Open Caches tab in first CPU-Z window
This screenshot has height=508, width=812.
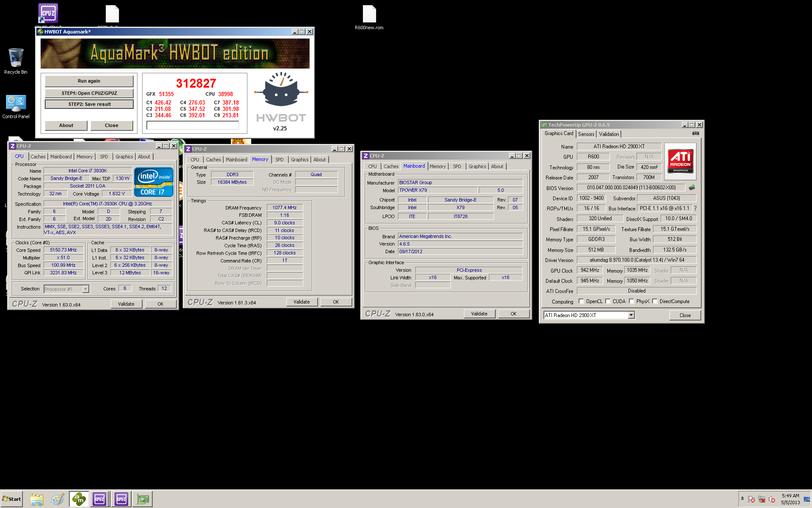pyautogui.click(x=38, y=157)
